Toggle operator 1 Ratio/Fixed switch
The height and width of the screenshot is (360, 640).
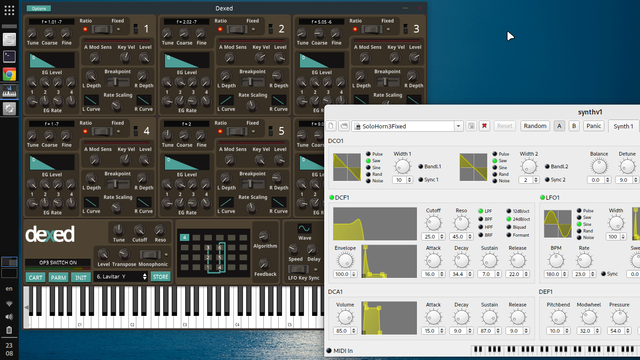click(x=102, y=29)
